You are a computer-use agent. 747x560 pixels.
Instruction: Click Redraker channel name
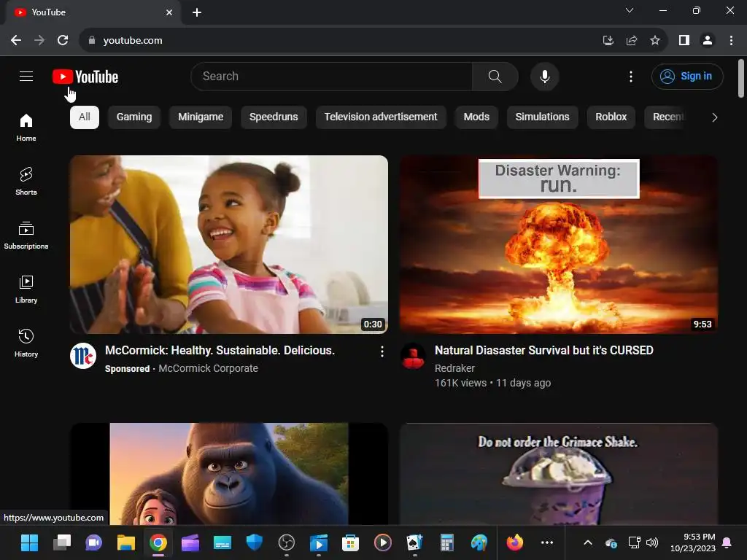[x=454, y=368]
